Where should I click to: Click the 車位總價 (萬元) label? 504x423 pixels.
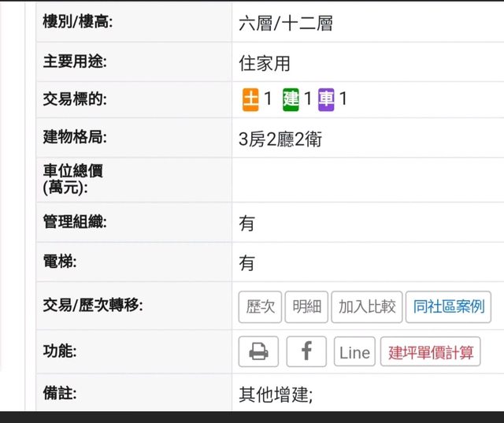click(72, 179)
